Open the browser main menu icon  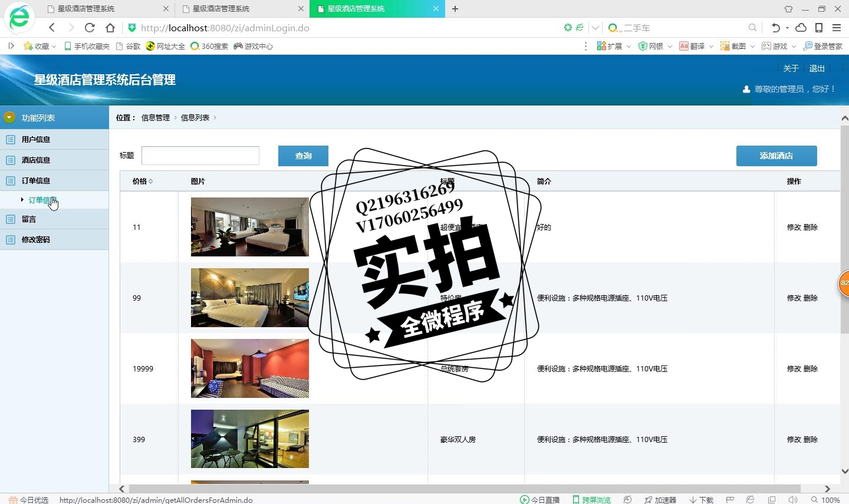(837, 28)
